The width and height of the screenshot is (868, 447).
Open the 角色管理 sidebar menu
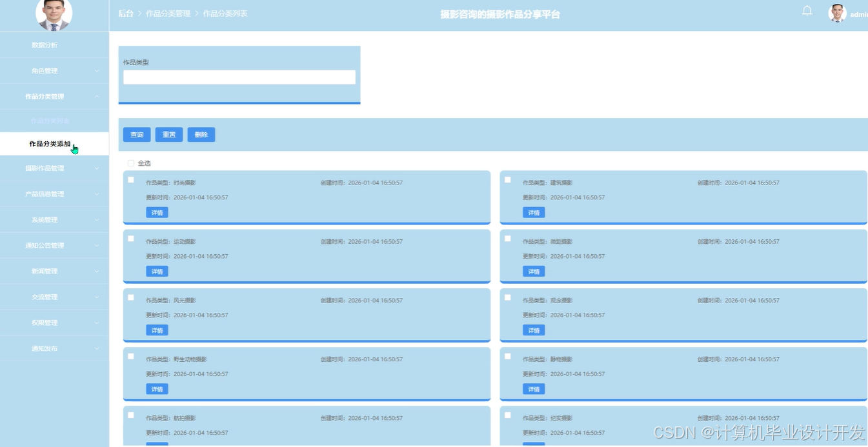click(x=54, y=71)
